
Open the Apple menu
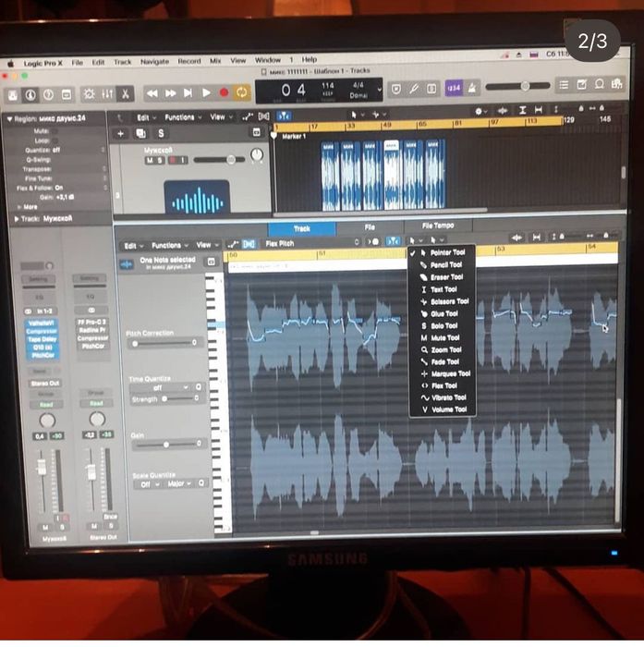point(11,64)
